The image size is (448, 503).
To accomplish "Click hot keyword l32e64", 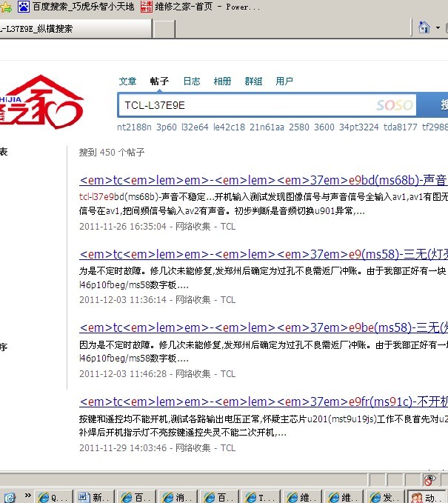I will click(195, 127).
